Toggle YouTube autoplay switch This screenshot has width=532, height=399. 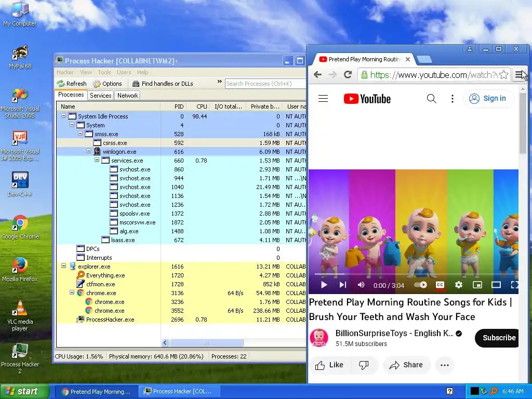pos(421,285)
